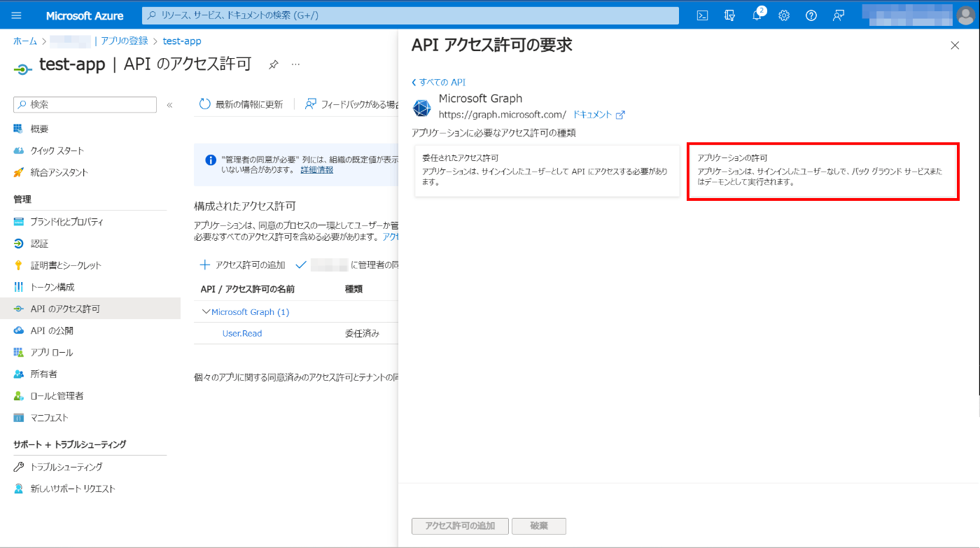Launch Cloud Shell from the top bar

(703, 15)
